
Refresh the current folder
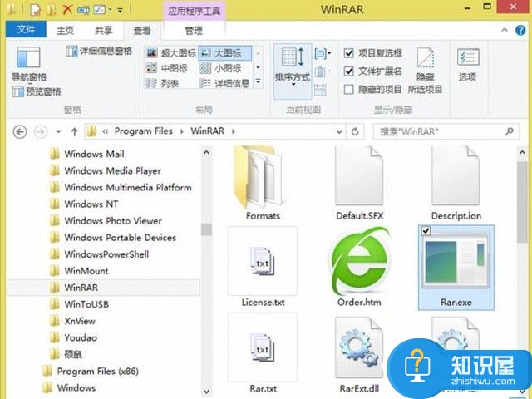tap(355, 131)
